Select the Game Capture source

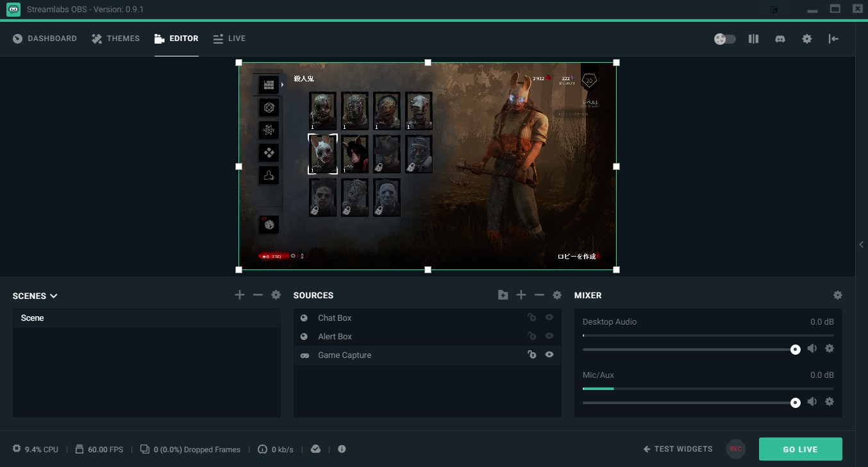click(428, 355)
